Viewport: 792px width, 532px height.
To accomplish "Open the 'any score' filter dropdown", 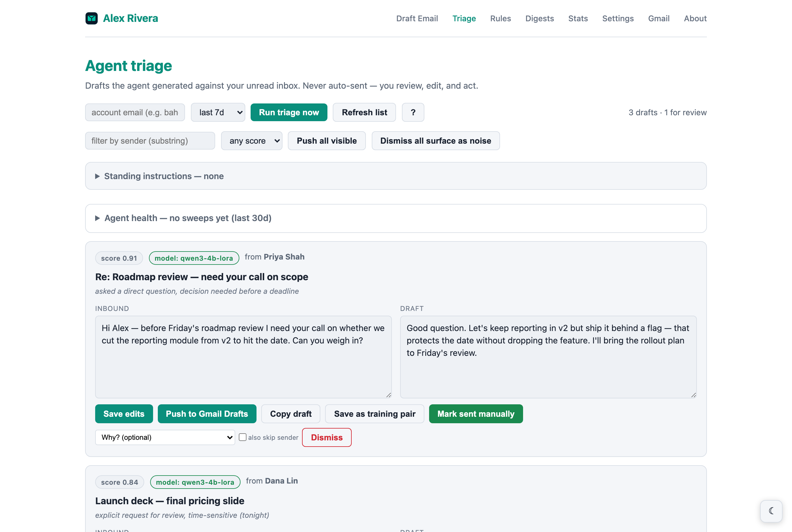I will coord(252,141).
